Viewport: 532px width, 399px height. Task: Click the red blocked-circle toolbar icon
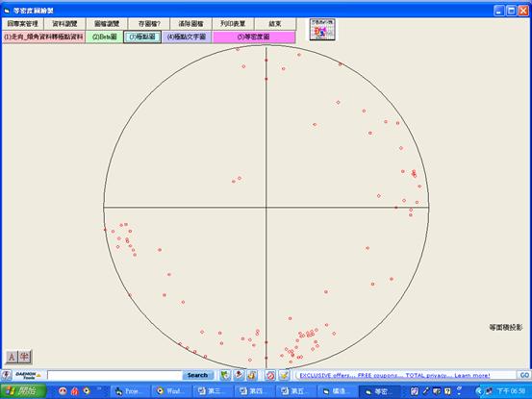click(x=270, y=375)
